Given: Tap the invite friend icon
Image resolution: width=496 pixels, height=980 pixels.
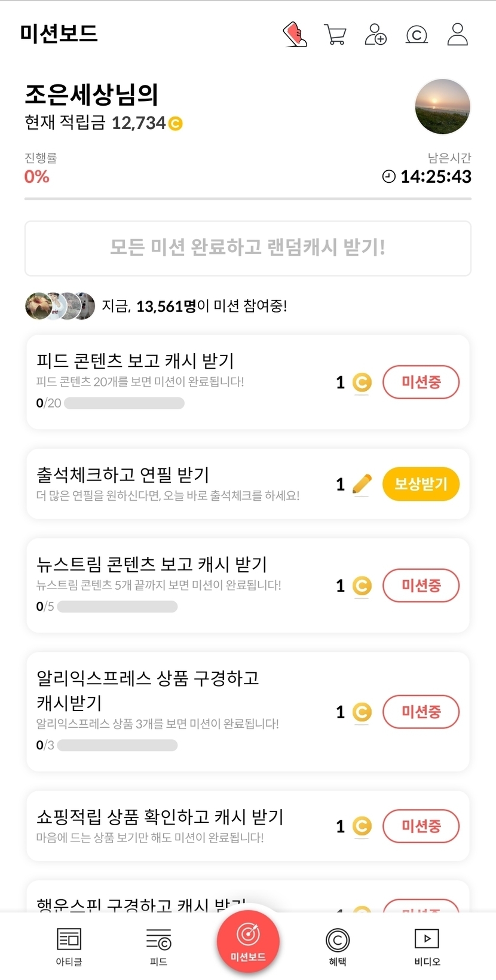Looking at the screenshot, I should (375, 35).
